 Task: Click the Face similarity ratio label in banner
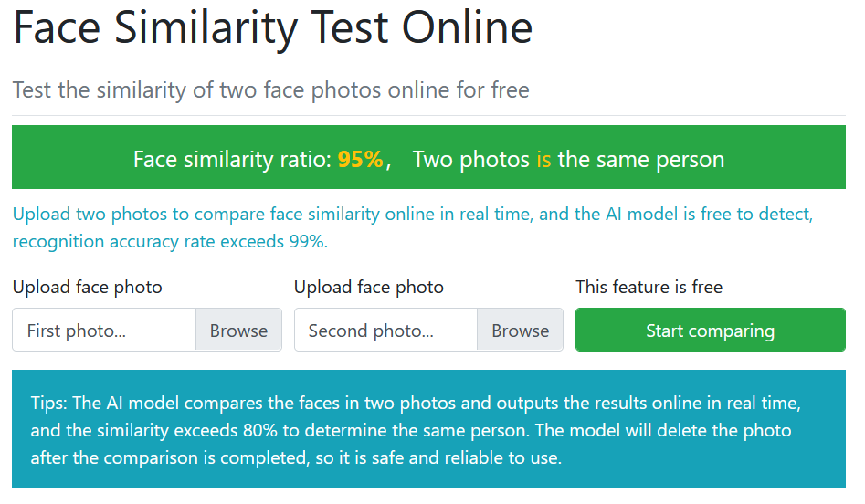232,160
